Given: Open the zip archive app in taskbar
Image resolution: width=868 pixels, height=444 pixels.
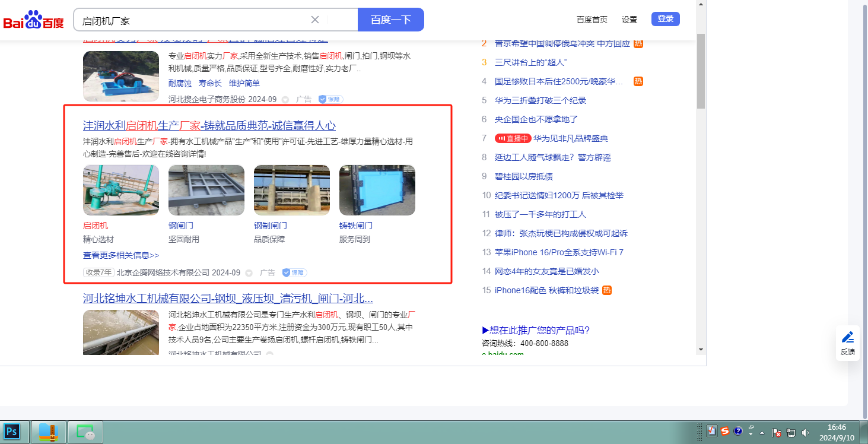Looking at the screenshot, I should 48,432.
